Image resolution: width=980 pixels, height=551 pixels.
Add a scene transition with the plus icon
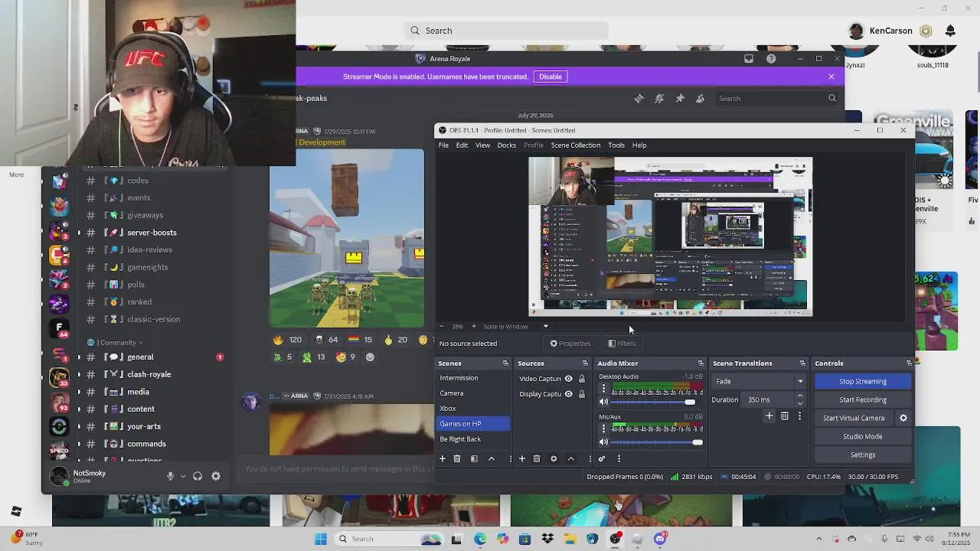pos(769,416)
